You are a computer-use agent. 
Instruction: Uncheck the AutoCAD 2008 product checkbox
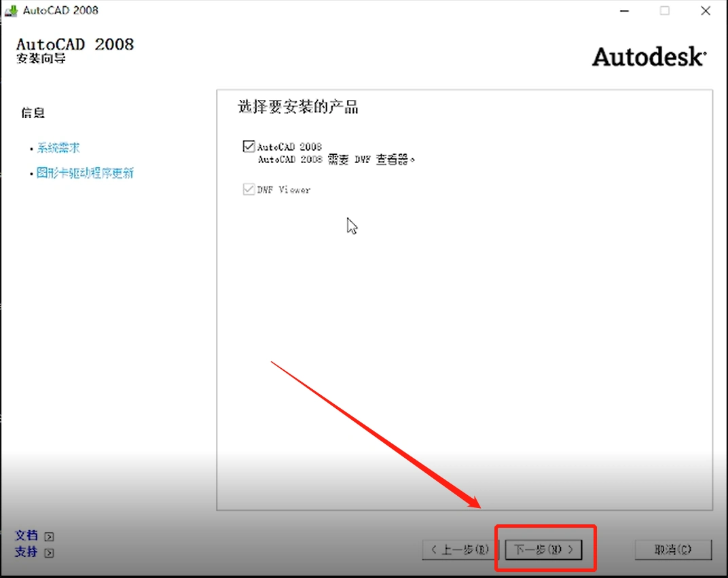[249, 146]
